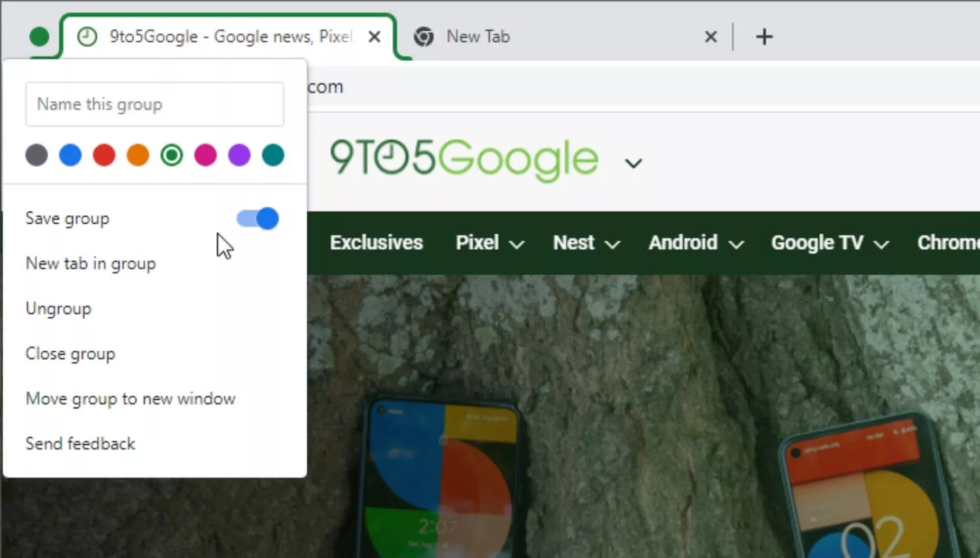The width and height of the screenshot is (980, 558).
Task: Expand the Android navigation dropdown
Action: pyautogui.click(x=696, y=243)
